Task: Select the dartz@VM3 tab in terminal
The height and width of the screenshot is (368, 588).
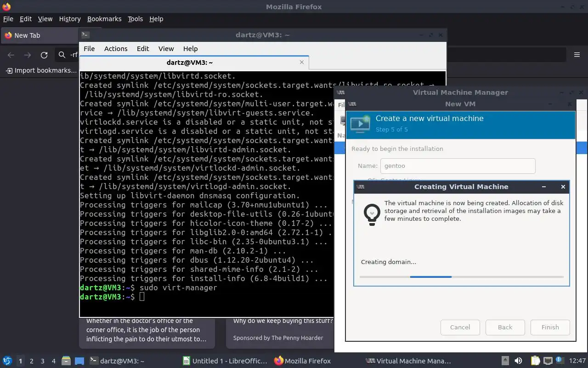Action: (190, 63)
